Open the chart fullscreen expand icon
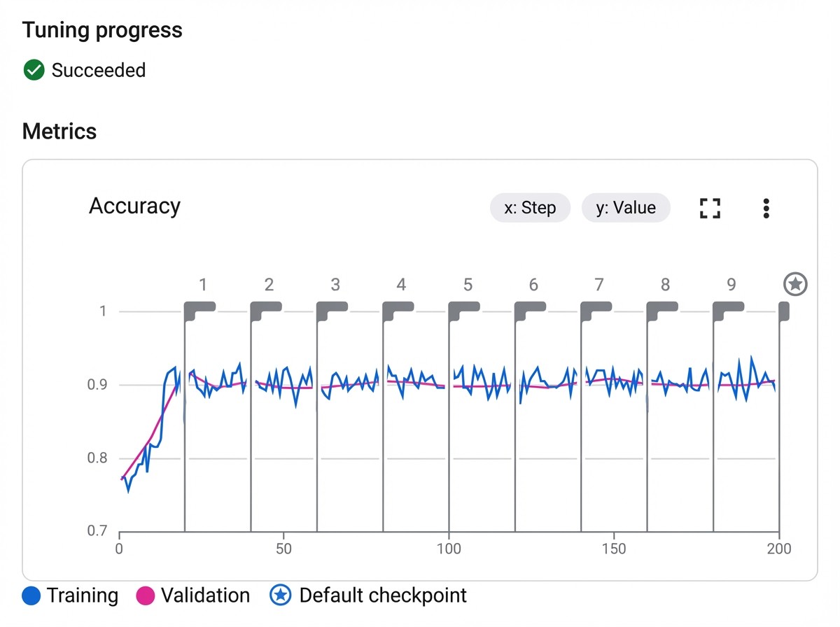Image resolution: width=840 pixels, height=627 pixels. (x=710, y=207)
